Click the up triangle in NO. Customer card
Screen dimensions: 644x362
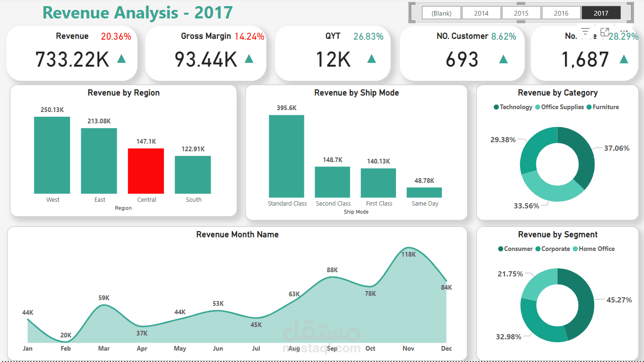503,59
